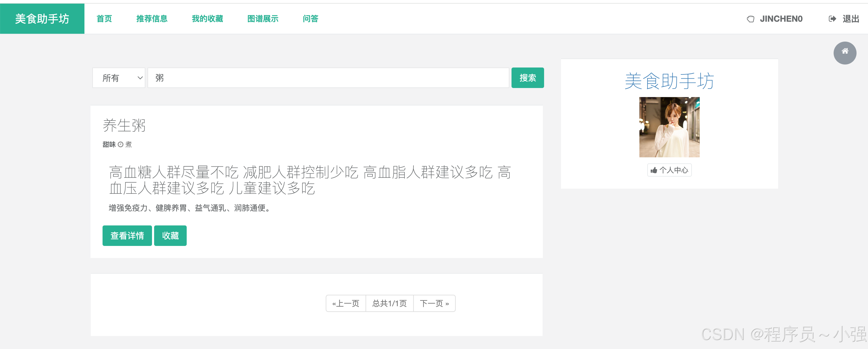Screen dimensions: 868x349
Task: Switch to 图谱展示 page
Action: [x=262, y=19]
